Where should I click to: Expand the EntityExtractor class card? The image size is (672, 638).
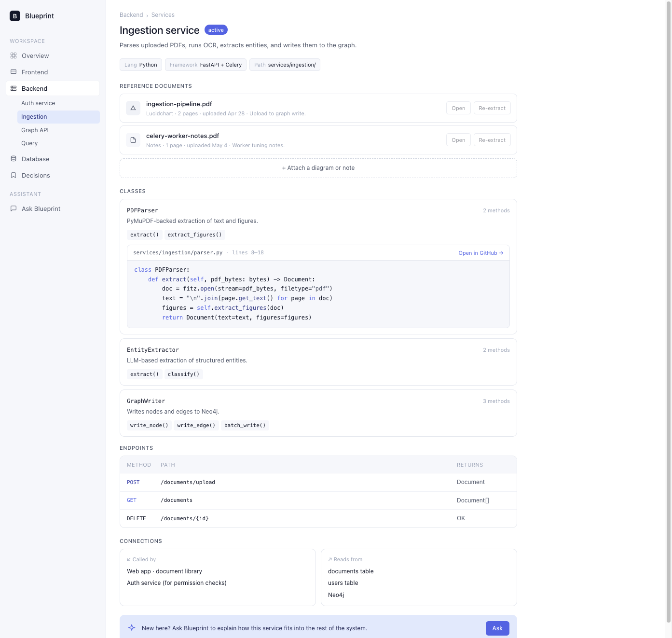[x=318, y=362]
